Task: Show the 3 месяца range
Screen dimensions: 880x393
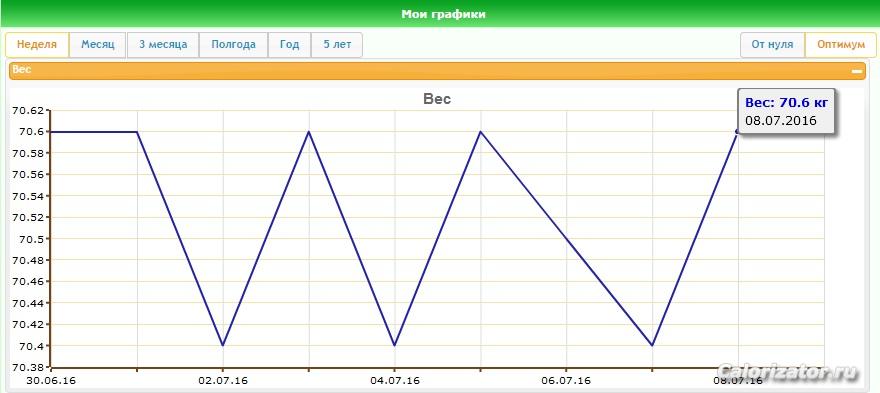Action: coord(163,45)
